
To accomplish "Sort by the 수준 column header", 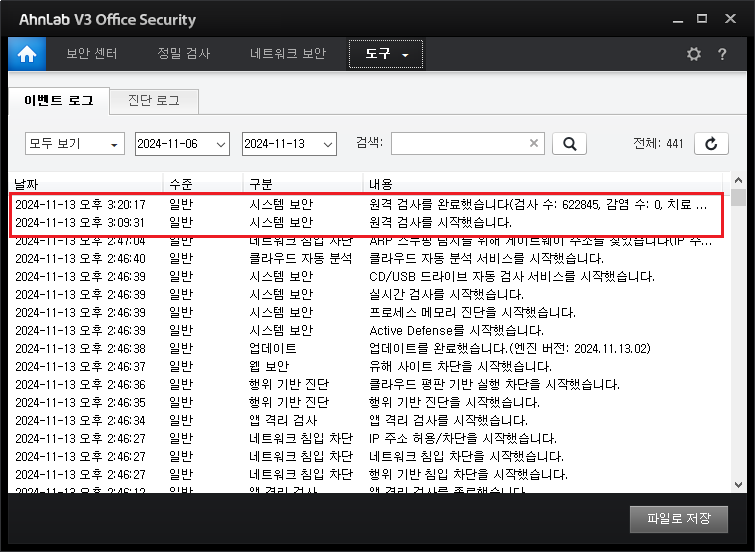I will tap(203, 184).
